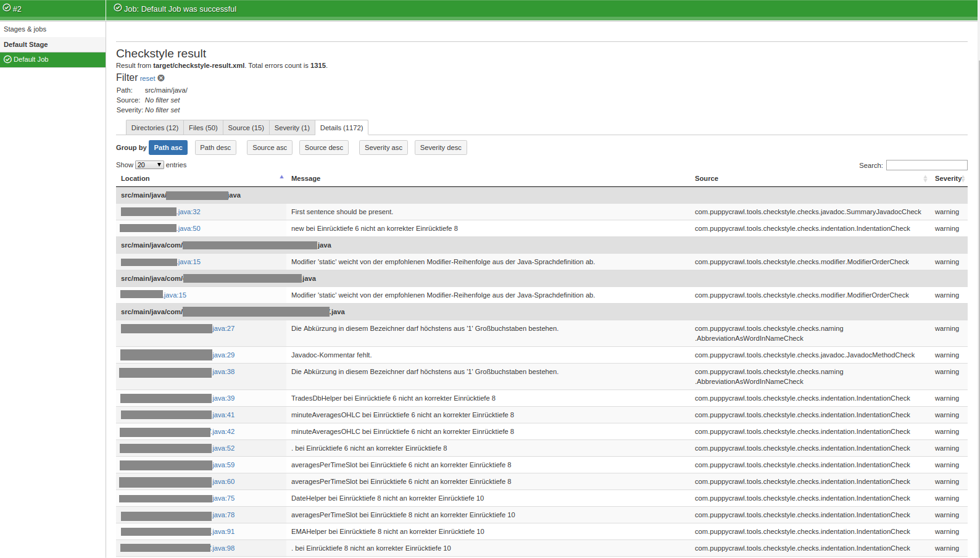Click the build #2 status icon
This screenshot has height=558, width=980.
[7, 8]
